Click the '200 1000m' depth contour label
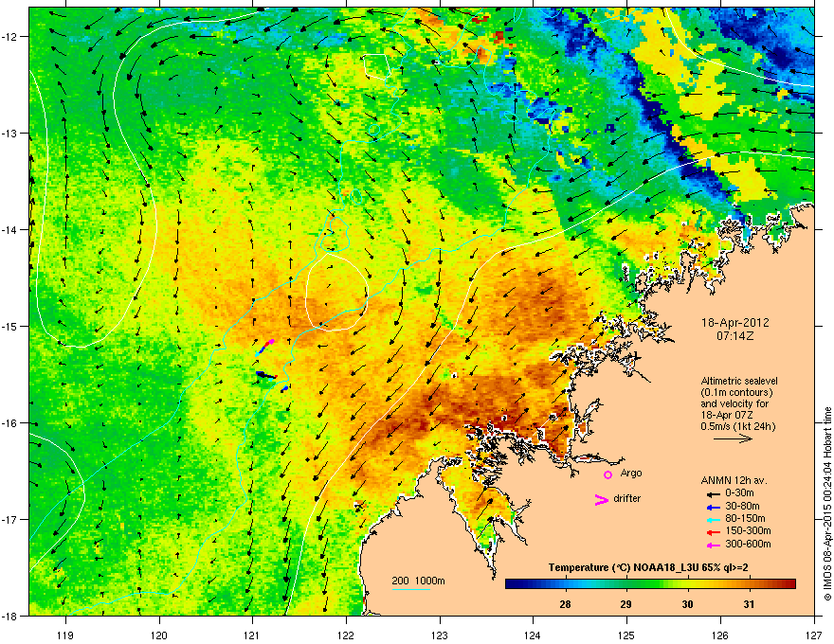834x644 pixels. point(418,581)
